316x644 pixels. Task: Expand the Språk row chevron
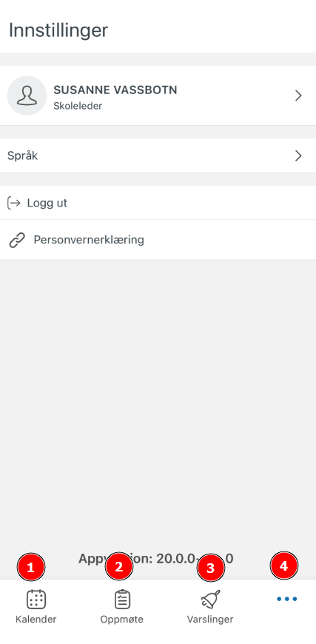(298, 155)
